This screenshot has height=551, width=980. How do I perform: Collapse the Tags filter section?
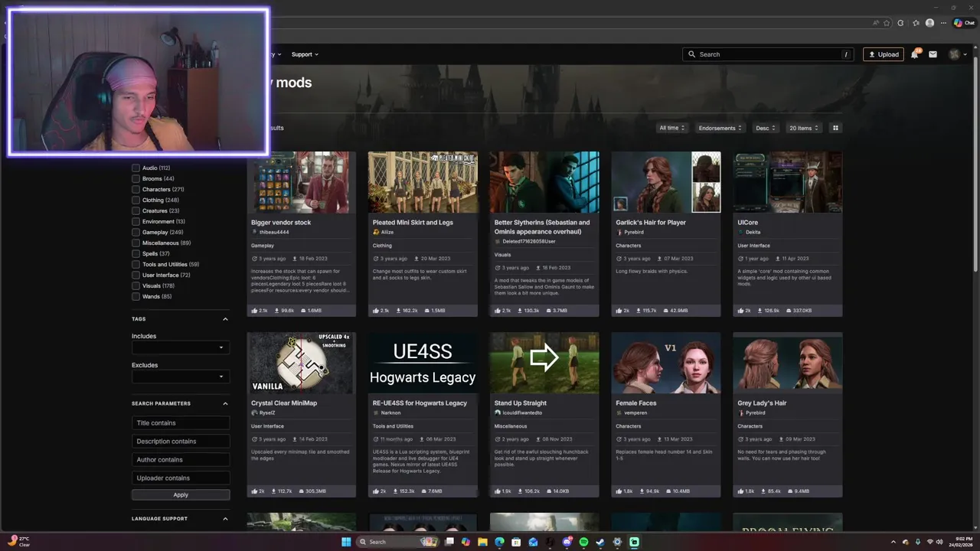[x=225, y=319]
